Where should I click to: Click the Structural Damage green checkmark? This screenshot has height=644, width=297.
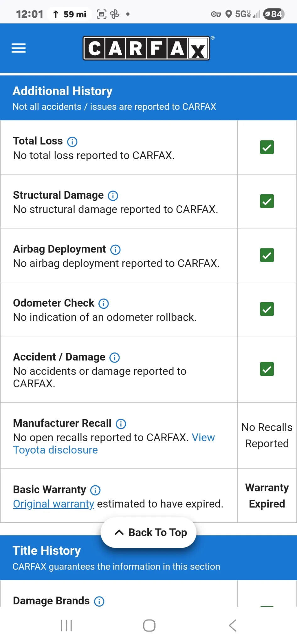tap(267, 201)
